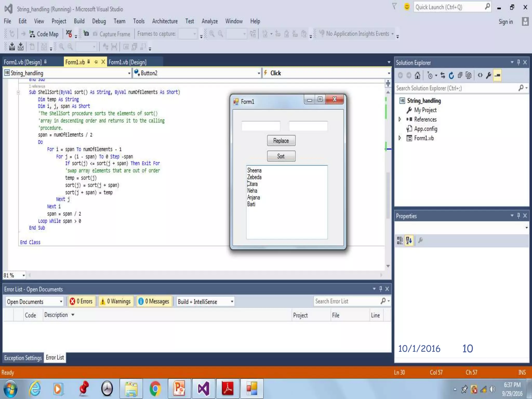Click the Refresh icon in Solution Explorer
The image size is (532, 399).
click(451, 75)
